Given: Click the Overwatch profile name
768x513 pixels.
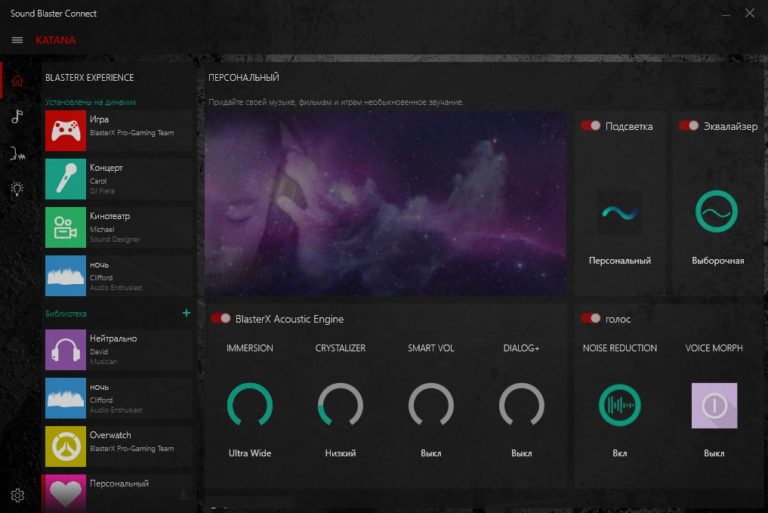Looking at the screenshot, I should click(x=110, y=435).
